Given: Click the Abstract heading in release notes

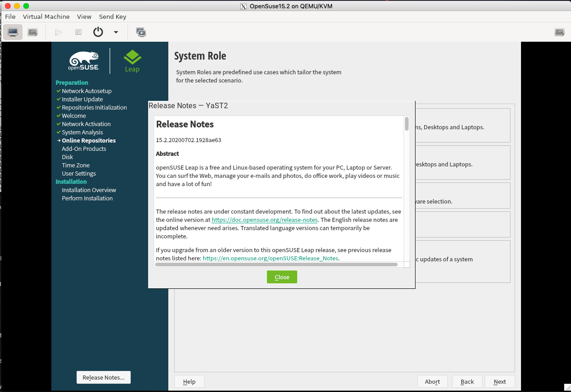Looking at the screenshot, I should [167, 154].
